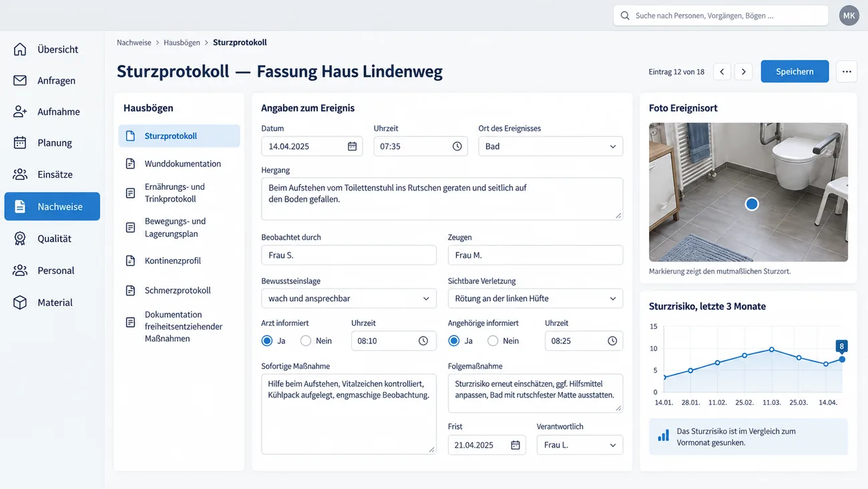
Task: Open Qualität section label
Action: pyautogui.click(x=54, y=238)
